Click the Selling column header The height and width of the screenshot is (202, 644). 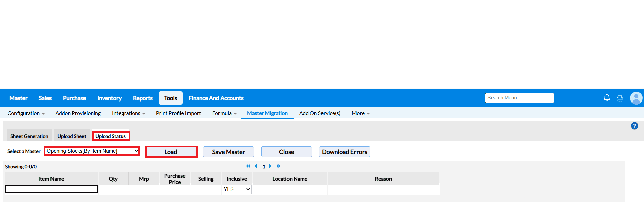[x=206, y=179]
